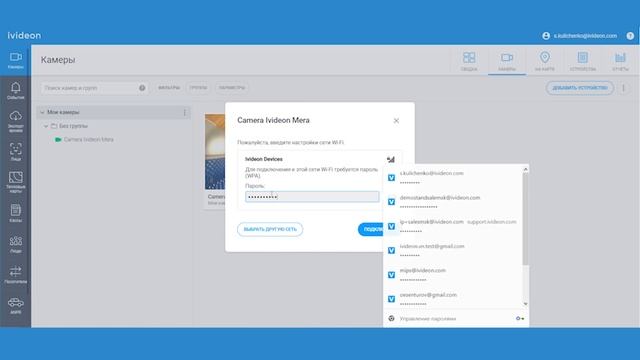Screen dimensions: 640x360
Task: Click the Без группы folder icon
Action: pyautogui.click(x=54, y=126)
